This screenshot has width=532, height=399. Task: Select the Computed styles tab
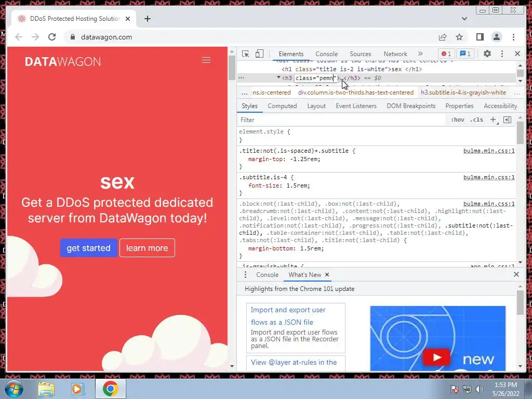282,106
